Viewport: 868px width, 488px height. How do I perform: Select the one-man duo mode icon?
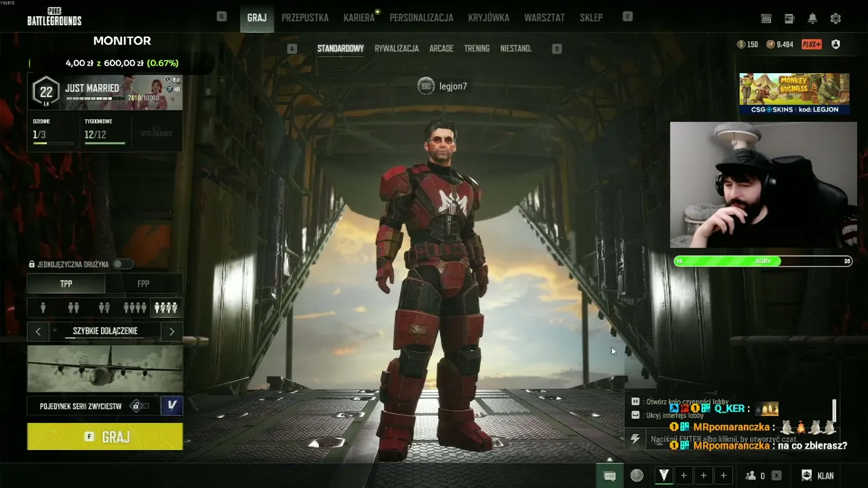(x=104, y=308)
